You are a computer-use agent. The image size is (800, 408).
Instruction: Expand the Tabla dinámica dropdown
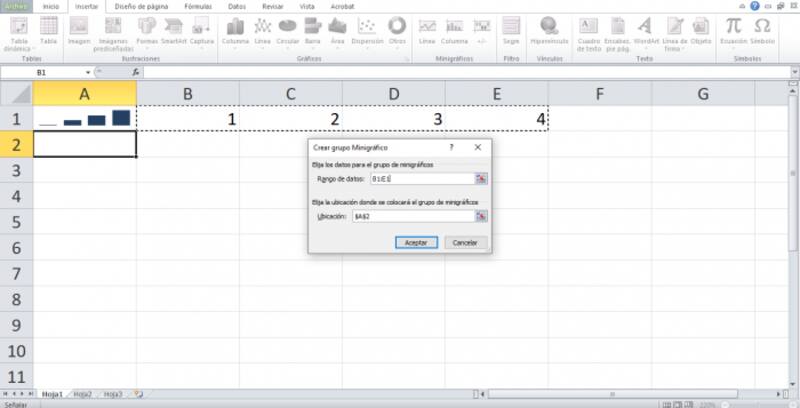pos(17,49)
